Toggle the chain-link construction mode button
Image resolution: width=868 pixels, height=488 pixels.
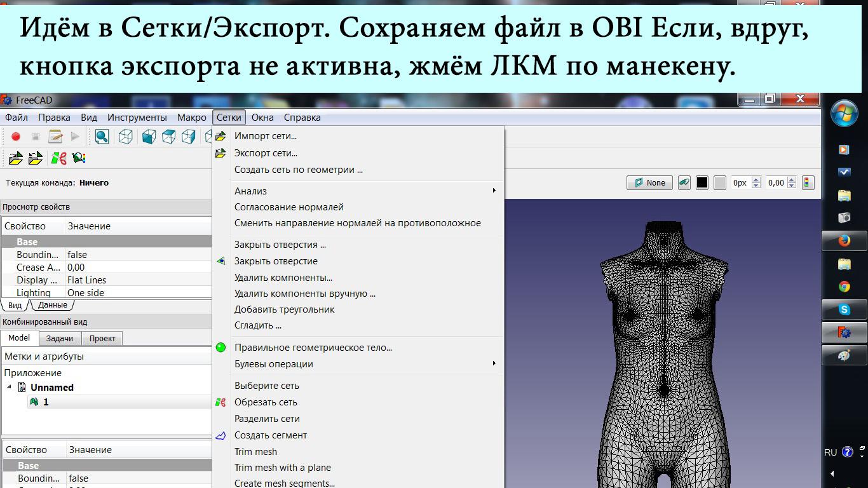click(x=684, y=183)
